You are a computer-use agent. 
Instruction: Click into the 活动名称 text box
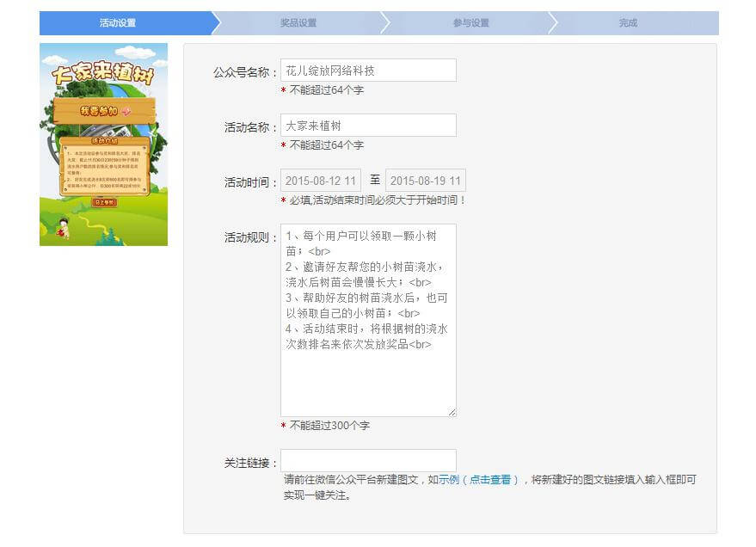click(368, 126)
